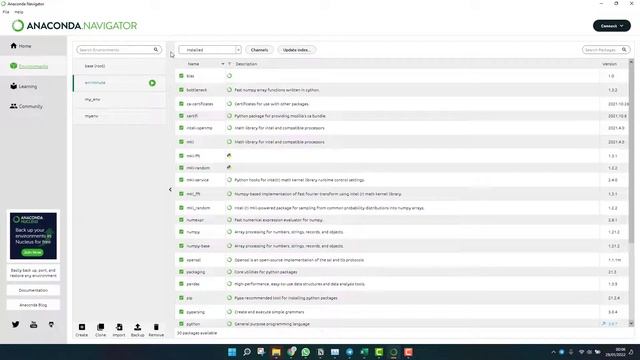Click the Remove environment trash icon
Image resolution: width=640 pixels, height=360 pixels.
156,327
